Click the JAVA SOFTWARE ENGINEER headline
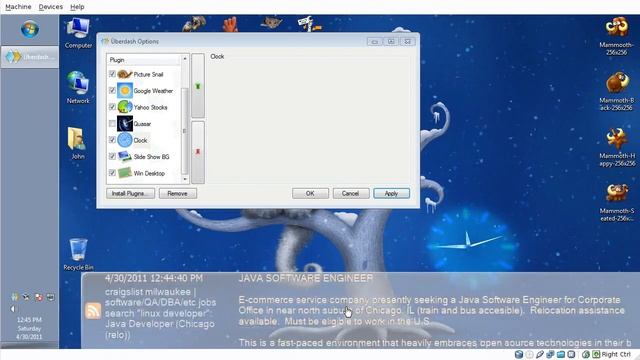The image size is (640, 360). point(306,278)
